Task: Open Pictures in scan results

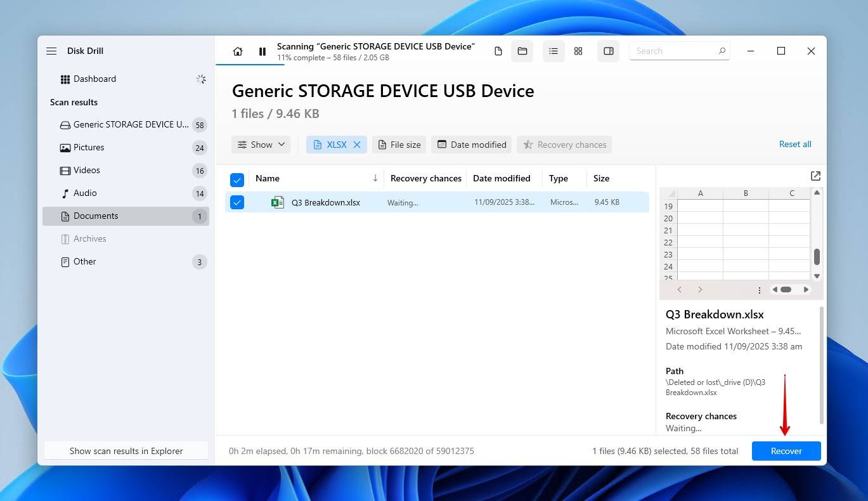Action: coord(89,148)
